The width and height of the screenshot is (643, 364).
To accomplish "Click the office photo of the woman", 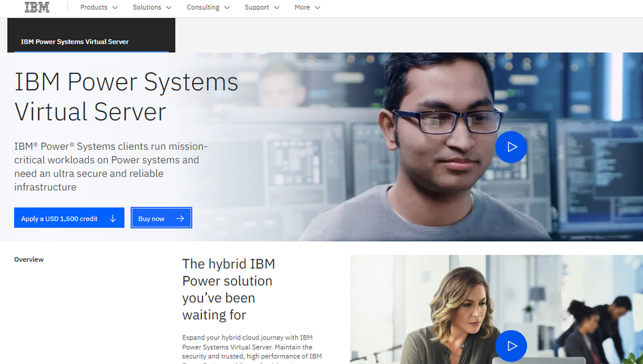I will [496, 309].
